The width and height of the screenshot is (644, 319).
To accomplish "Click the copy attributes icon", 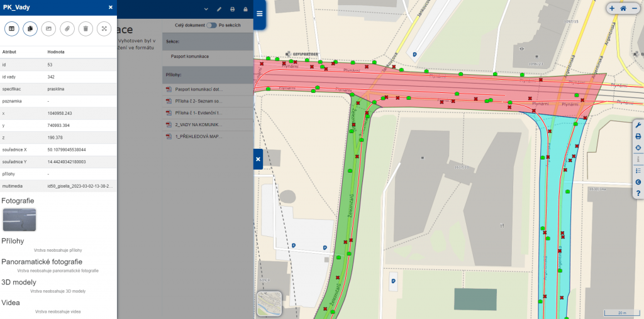I will (30, 28).
